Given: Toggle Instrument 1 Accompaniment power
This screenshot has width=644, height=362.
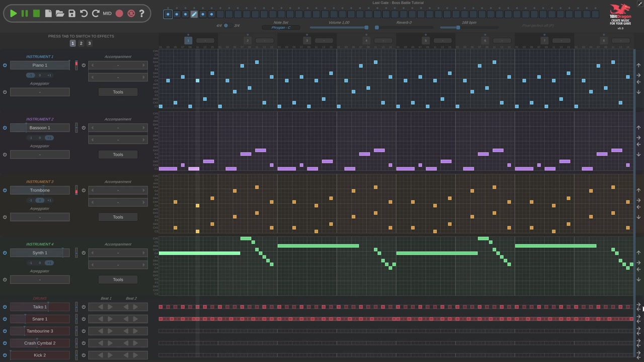Looking at the screenshot, I should (x=84, y=65).
